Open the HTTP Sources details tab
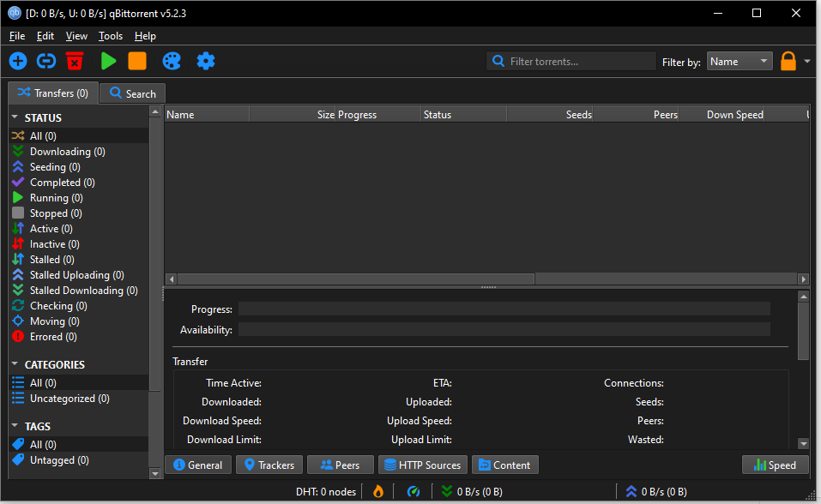This screenshot has width=821, height=504. pyautogui.click(x=423, y=465)
